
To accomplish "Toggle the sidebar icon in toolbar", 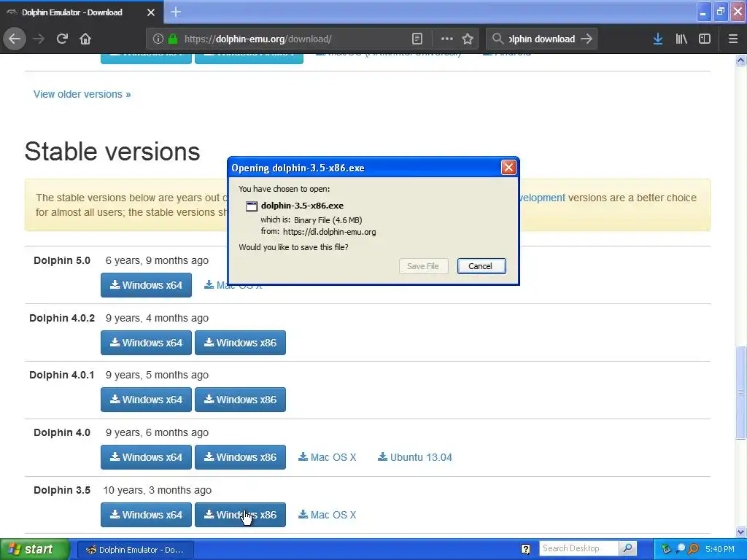I will coord(705,39).
